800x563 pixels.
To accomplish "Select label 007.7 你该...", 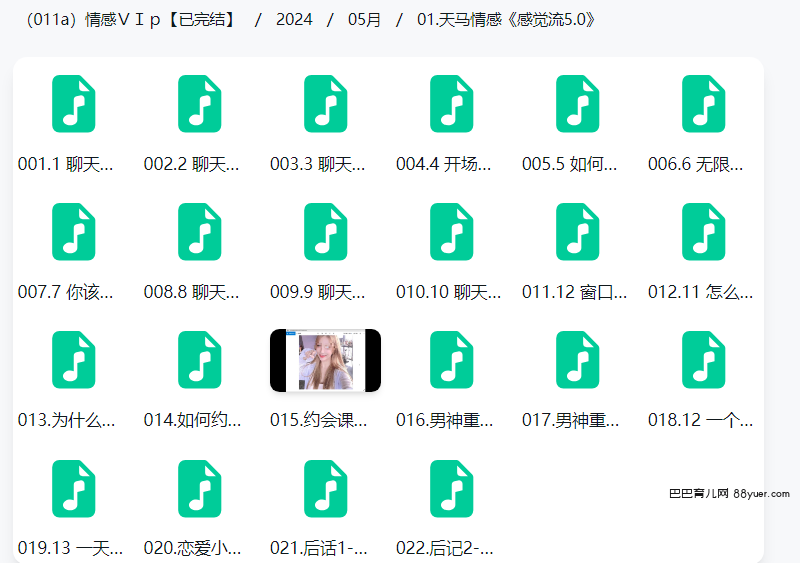I will [66, 292].
